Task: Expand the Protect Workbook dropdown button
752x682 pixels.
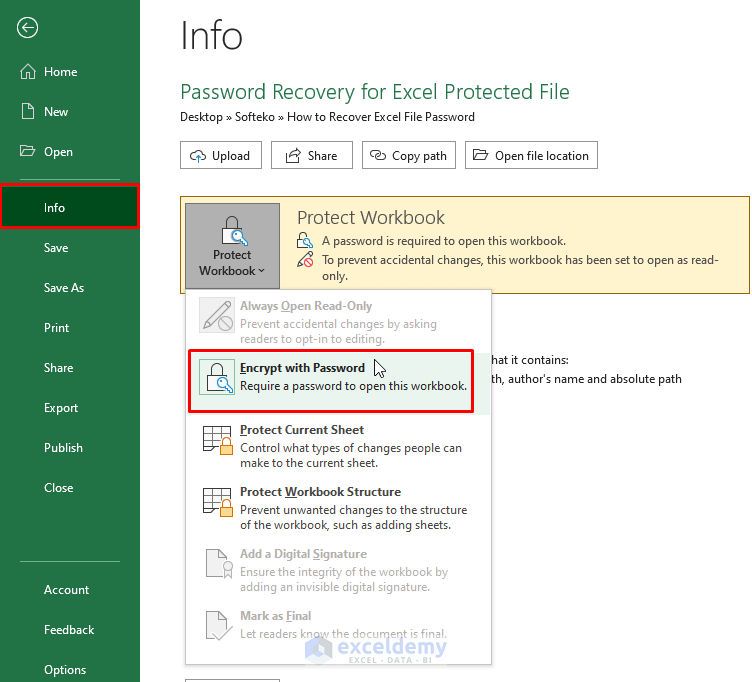Action: [x=233, y=246]
